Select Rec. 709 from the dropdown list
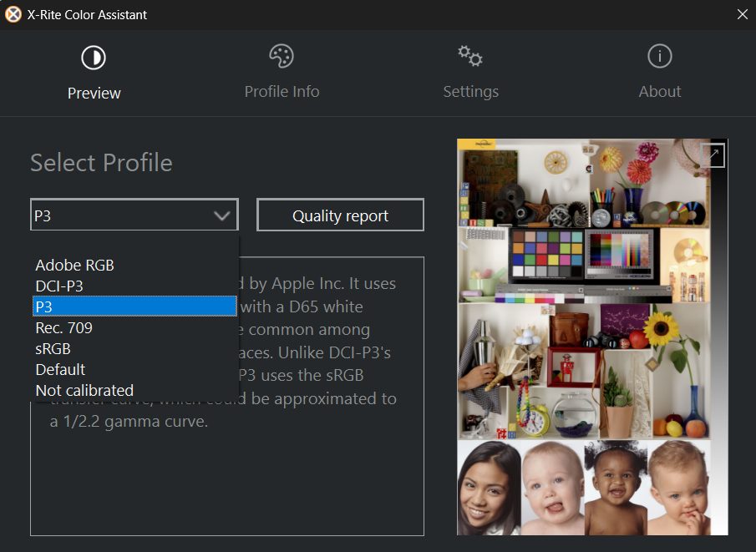 click(63, 328)
